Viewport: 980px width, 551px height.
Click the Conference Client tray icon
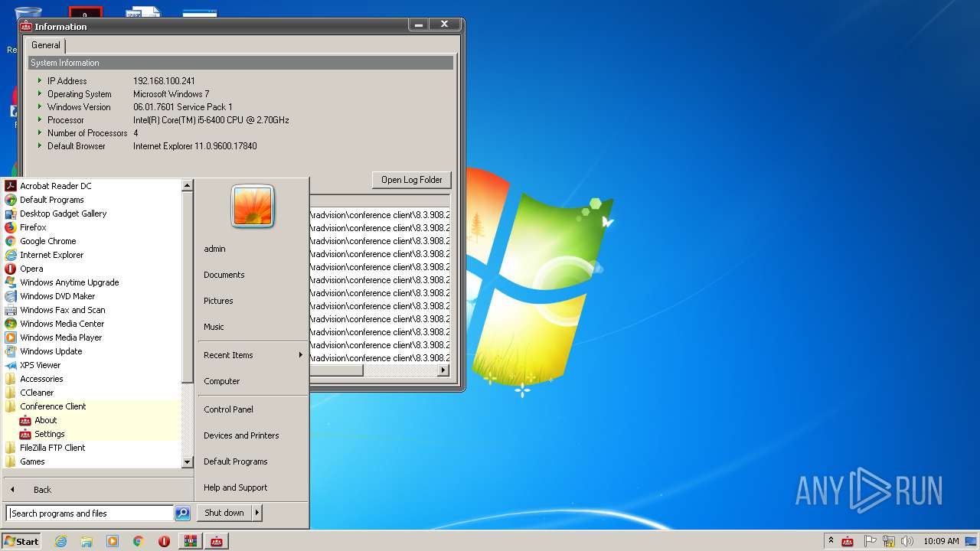pyautogui.click(x=848, y=541)
